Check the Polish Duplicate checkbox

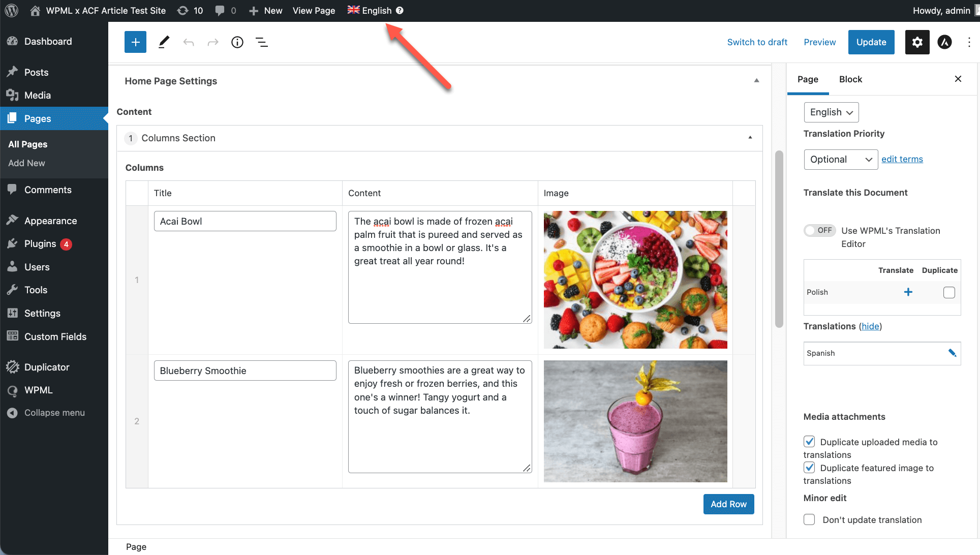pyautogui.click(x=949, y=292)
